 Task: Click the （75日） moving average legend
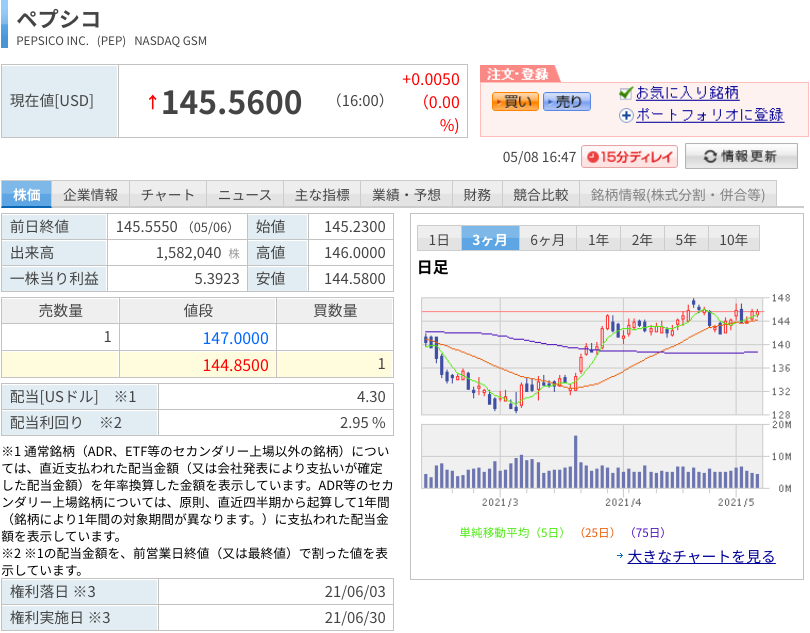coord(647,533)
